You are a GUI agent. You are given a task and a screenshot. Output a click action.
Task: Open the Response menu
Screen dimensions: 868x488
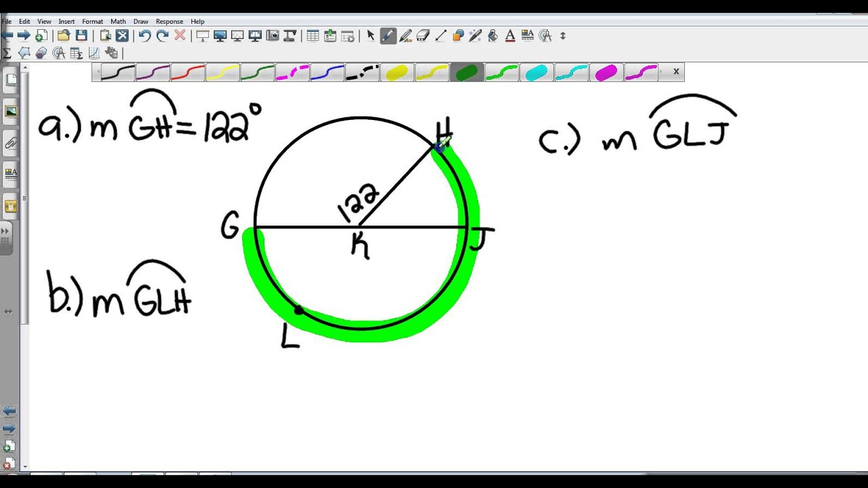coord(170,22)
